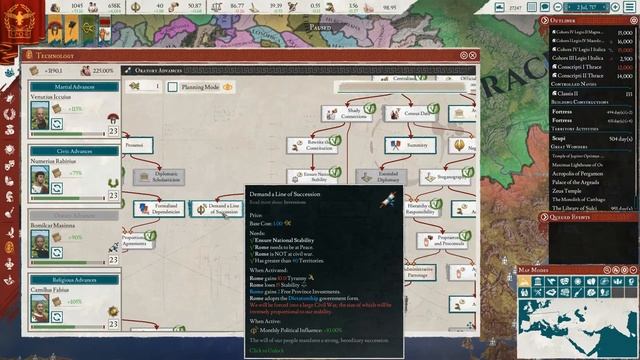Select Conscripti II Thrace in Outliner

(592, 76)
